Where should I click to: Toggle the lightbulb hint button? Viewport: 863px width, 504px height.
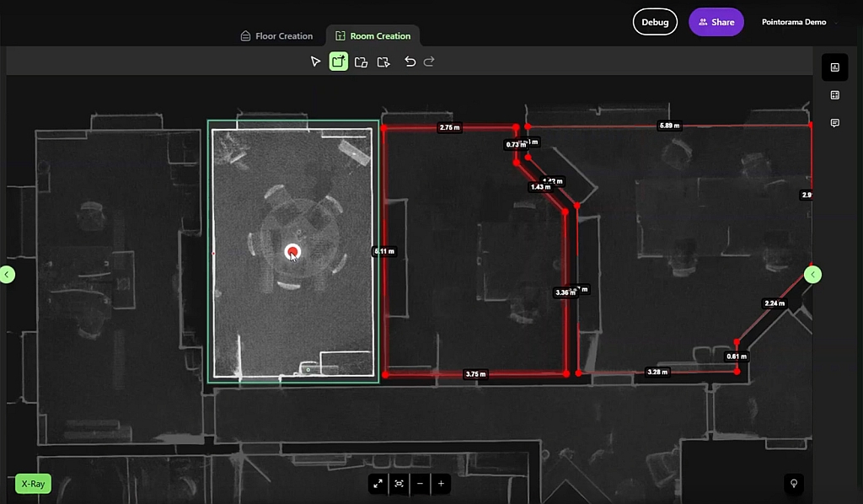click(792, 484)
